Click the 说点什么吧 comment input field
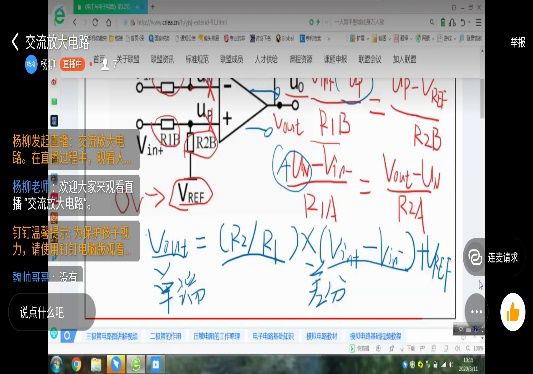533x374 pixels. pyautogui.click(x=52, y=312)
